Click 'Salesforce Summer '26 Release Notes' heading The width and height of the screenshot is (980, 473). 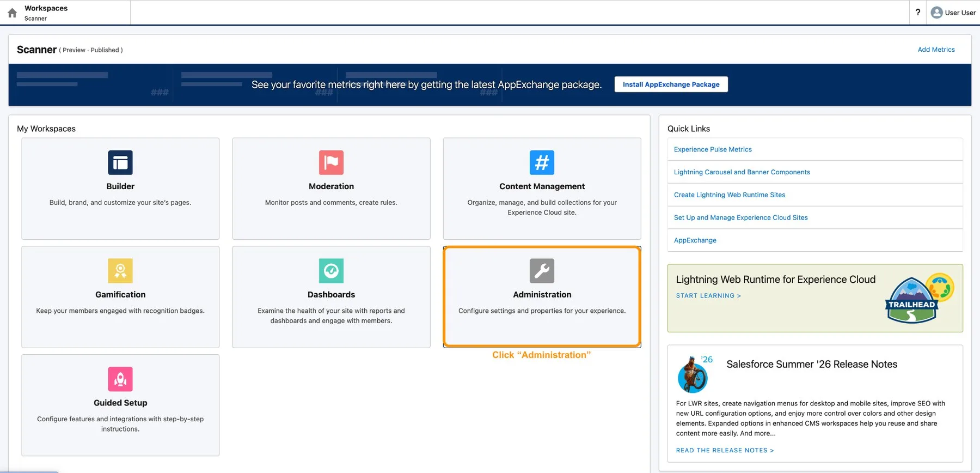pos(812,364)
